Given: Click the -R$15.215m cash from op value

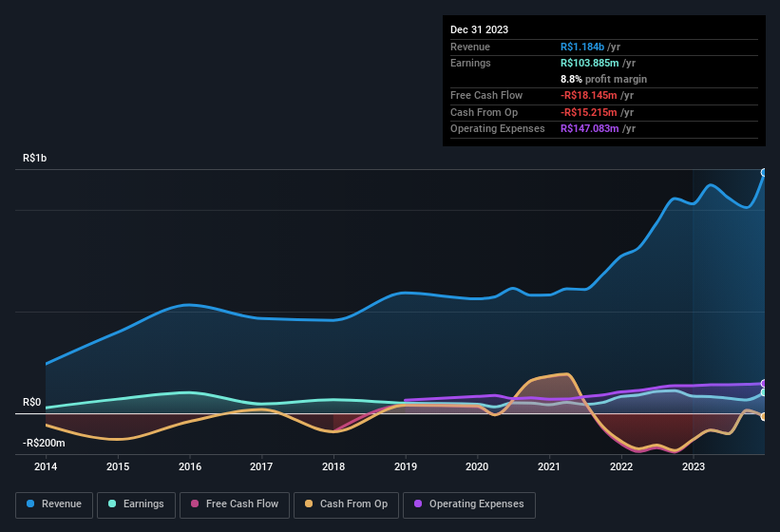Looking at the screenshot, I should point(588,112).
